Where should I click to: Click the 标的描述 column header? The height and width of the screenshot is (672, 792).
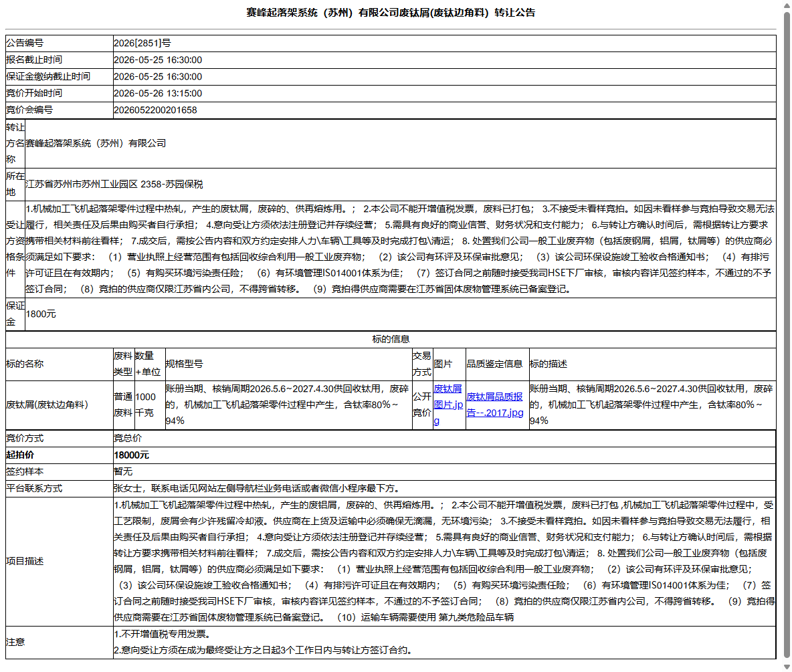tap(652, 364)
